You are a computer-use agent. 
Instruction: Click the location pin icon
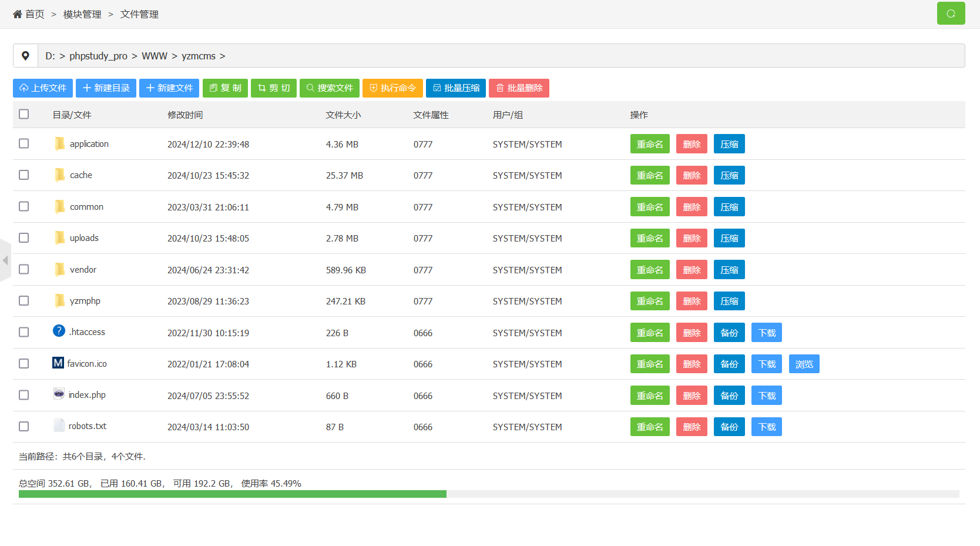click(25, 56)
